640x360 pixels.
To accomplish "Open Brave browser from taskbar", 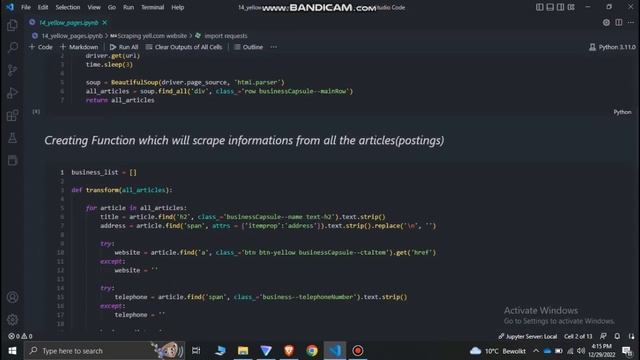I will coord(289,351).
